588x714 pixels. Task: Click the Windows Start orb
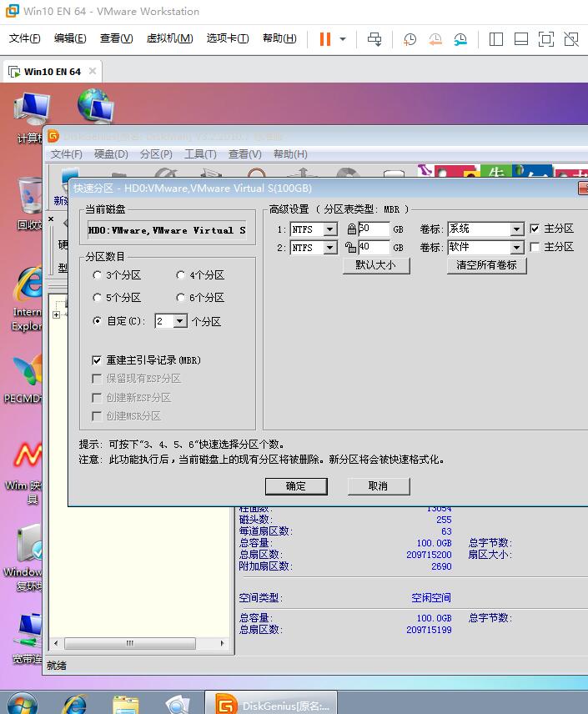pos(22,703)
